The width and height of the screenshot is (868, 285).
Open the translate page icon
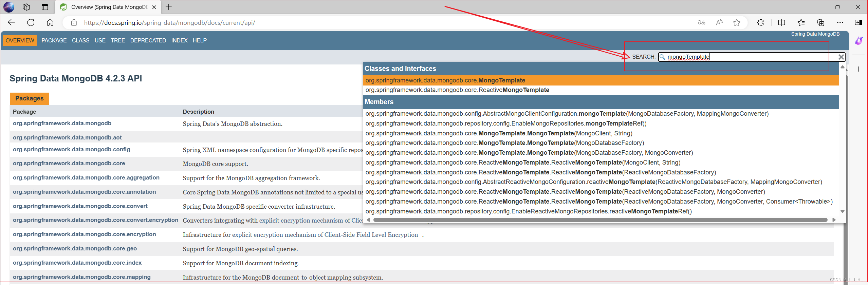coord(701,22)
